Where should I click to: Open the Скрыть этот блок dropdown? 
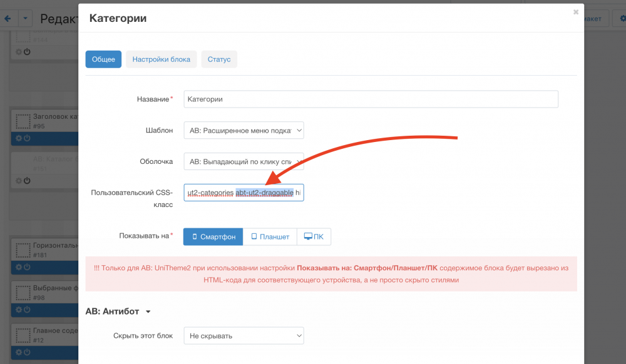(244, 336)
